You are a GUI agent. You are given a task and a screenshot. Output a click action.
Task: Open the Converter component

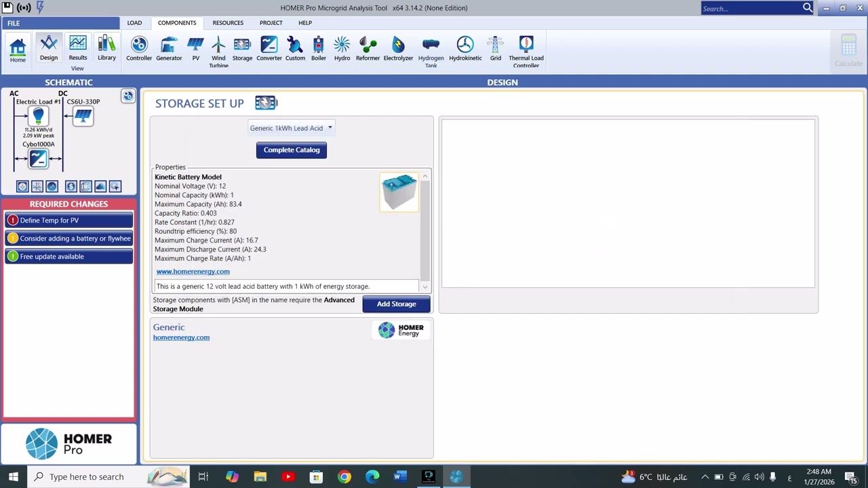click(x=269, y=49)
